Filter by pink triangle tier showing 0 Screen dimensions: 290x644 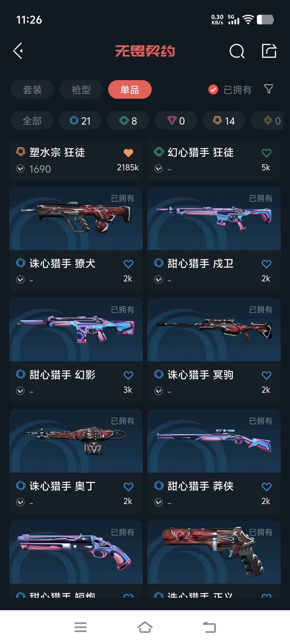pos(176,120)
